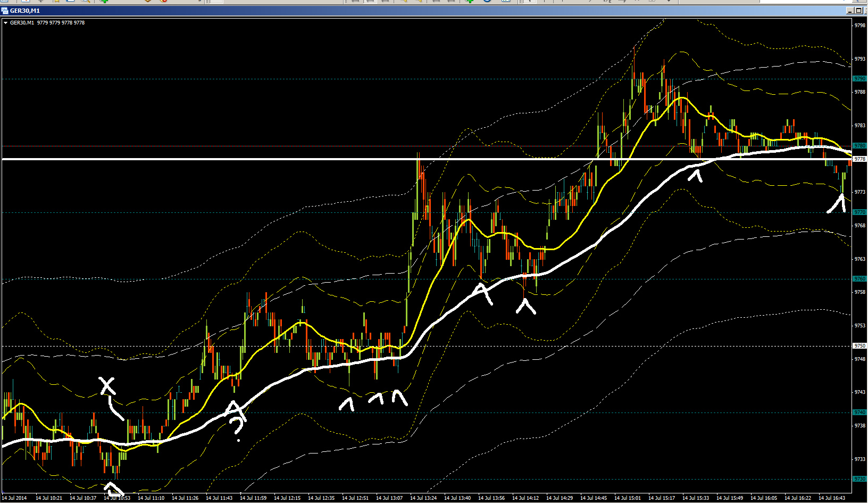Click the 9743 price on the scale
The image size is (868, 503).
click(x=859, y=392)
